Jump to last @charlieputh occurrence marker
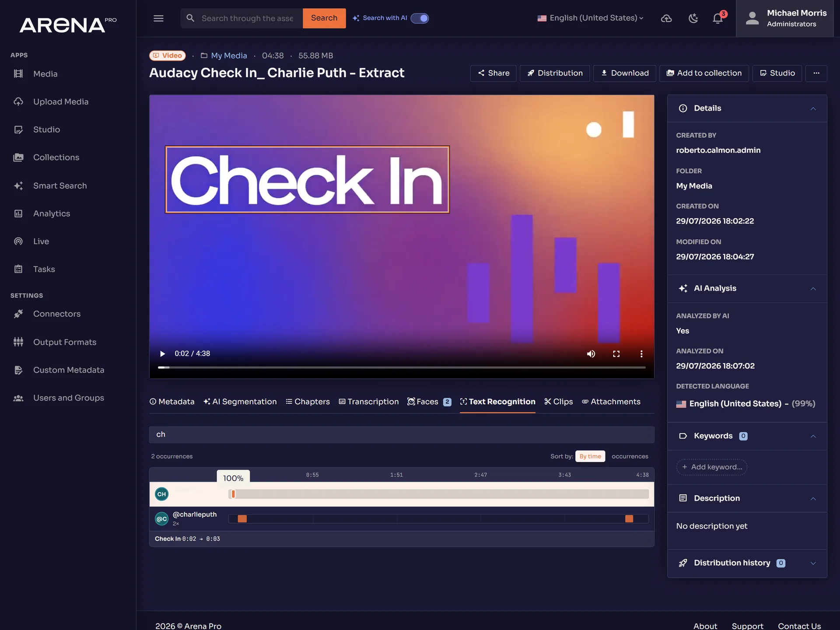 tap(629, 519)
